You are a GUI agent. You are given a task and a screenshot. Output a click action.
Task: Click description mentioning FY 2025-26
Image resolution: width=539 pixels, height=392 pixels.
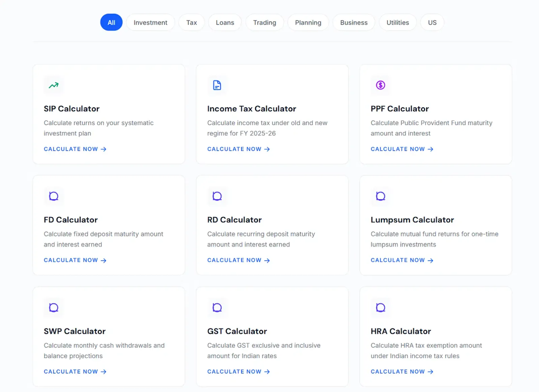click(x=267, y=128)
